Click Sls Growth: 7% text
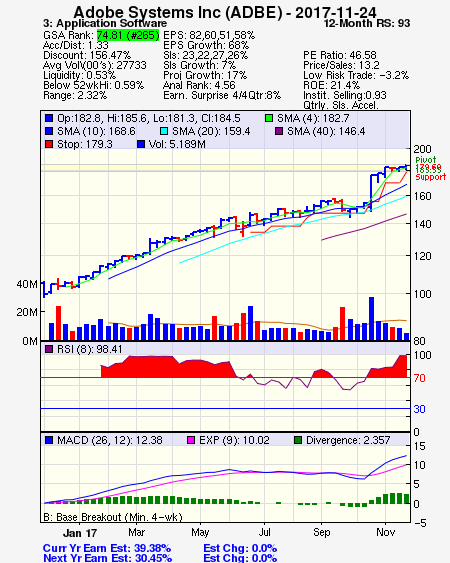The height and width of the screenshot is (563, 450). pos(199,65)
